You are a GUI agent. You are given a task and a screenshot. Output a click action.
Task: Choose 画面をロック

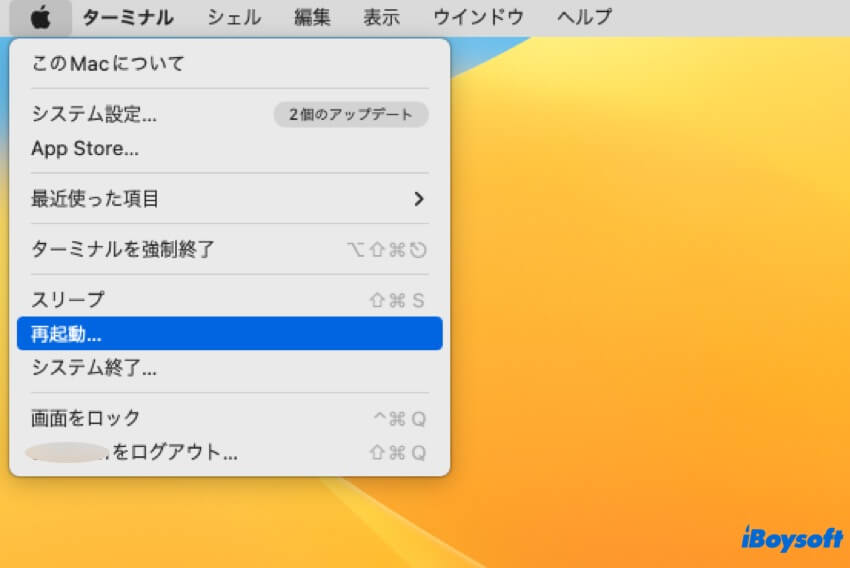click(230, 418)
